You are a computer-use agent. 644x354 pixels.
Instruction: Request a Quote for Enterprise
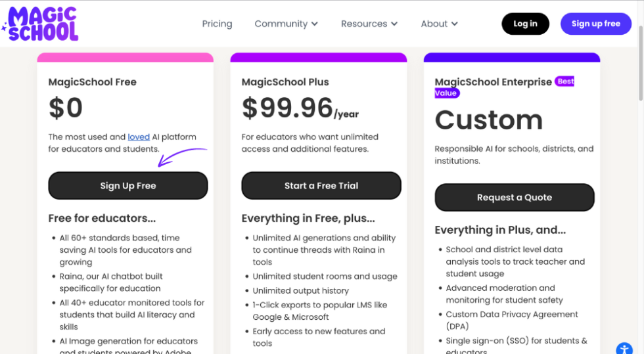pyautogui.click(x=515, y=198)
